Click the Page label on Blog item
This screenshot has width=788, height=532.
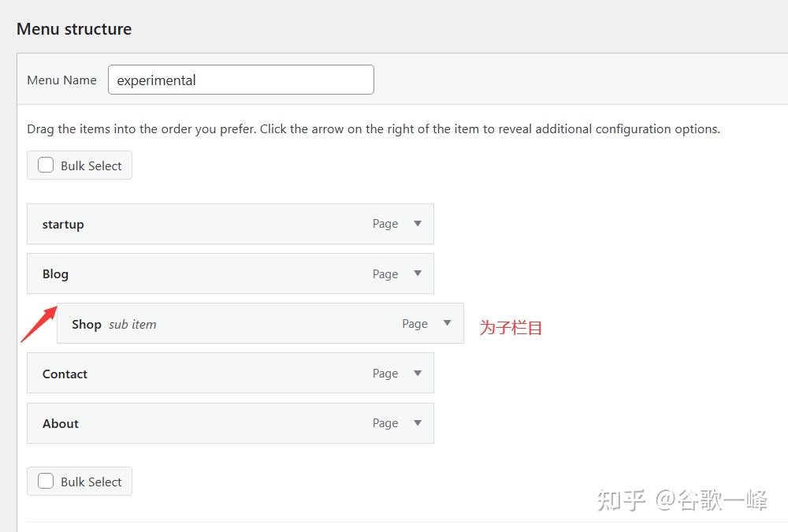385,273
